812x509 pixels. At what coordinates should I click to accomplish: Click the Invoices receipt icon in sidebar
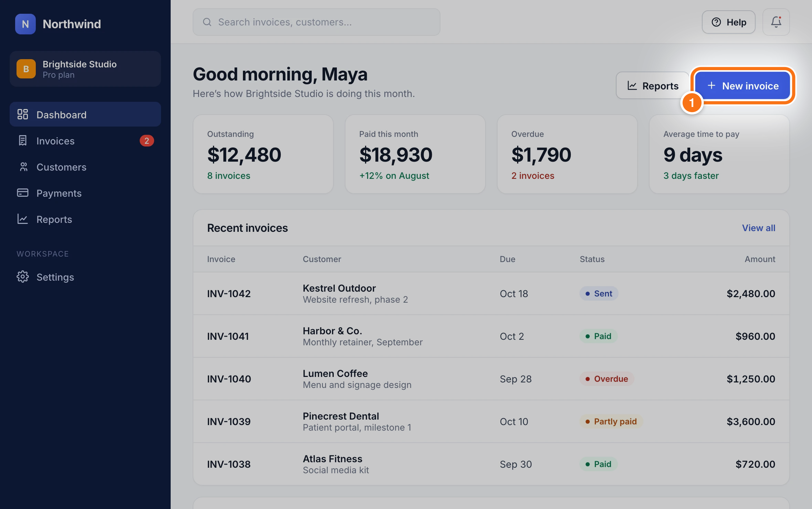pos(23,140)
